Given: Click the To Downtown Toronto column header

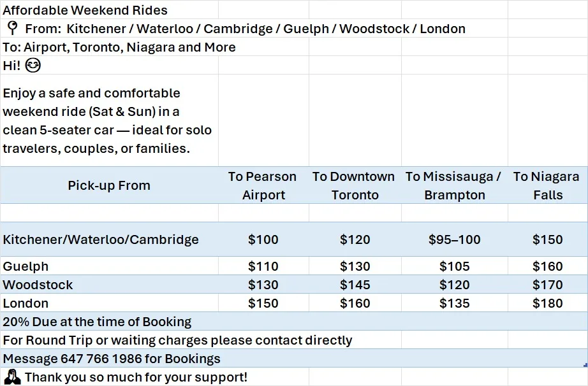Looking at the screenshot, I should click(x=355, y=185).
